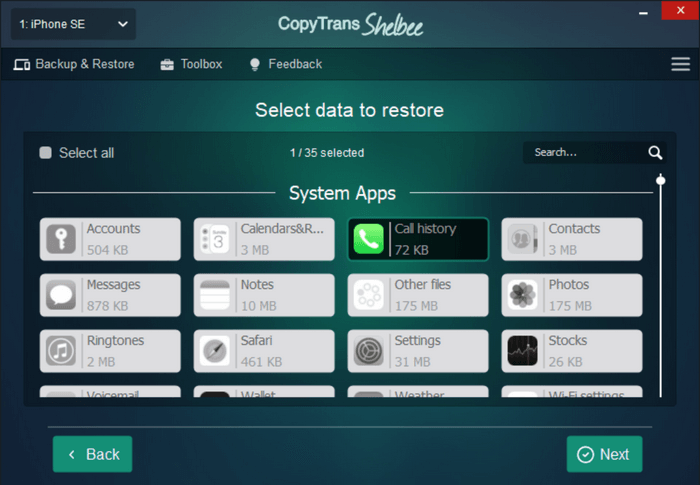This screenshot has width=700, height=485.
Task: Click the Feedback lightbulb icon
Action: coord(255,64)
